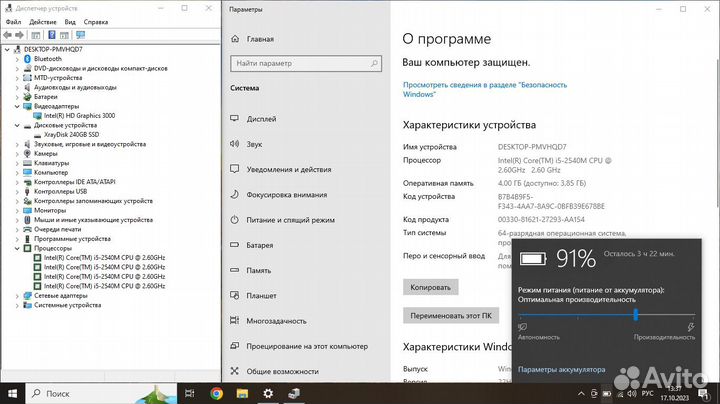
Task: Open Параметры аккумулятора link in battery flyout
Action: click(561, 370)
